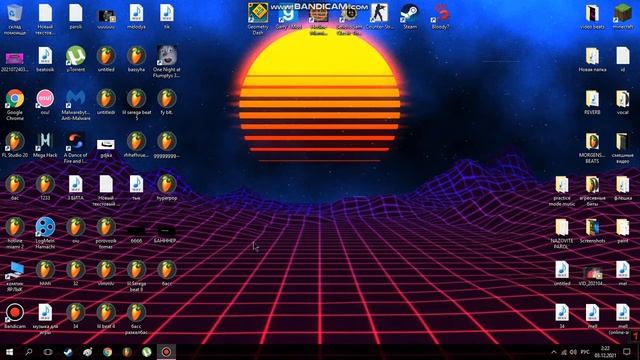The height and width of the screenshot is (360, 640).
Task: Open the clock and calendar flyout
Action: tap(605, 352)
